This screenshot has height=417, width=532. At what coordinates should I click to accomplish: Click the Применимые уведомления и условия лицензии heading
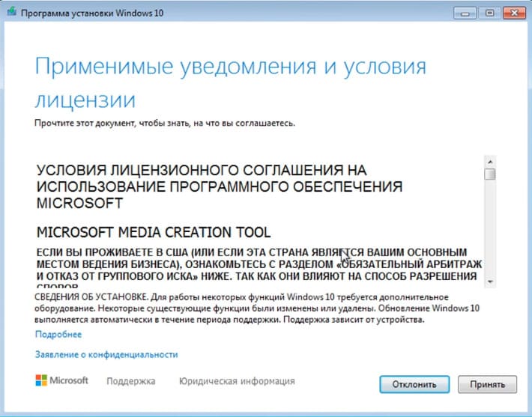click(x=231, y=82)
